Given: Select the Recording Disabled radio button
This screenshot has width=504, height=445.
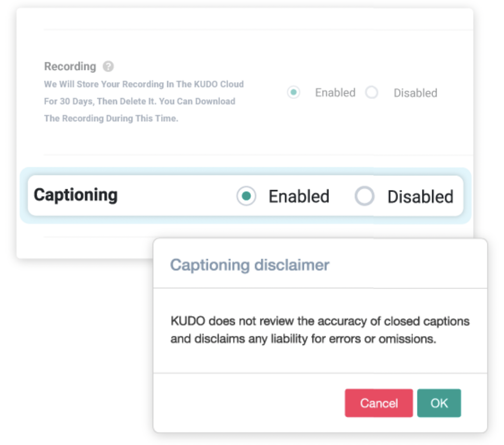Looking at the screenshot, I should 372,93.
